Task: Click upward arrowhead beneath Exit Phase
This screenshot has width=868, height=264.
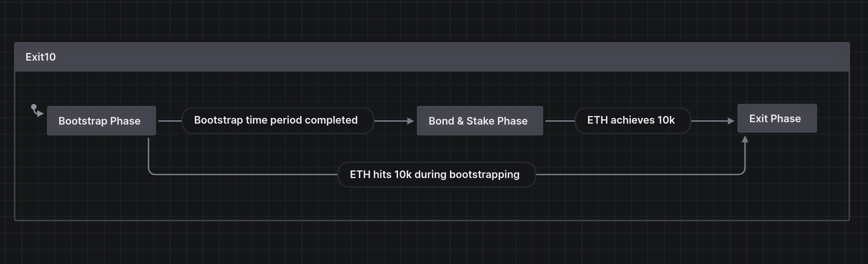Action: tap(745, 139)
